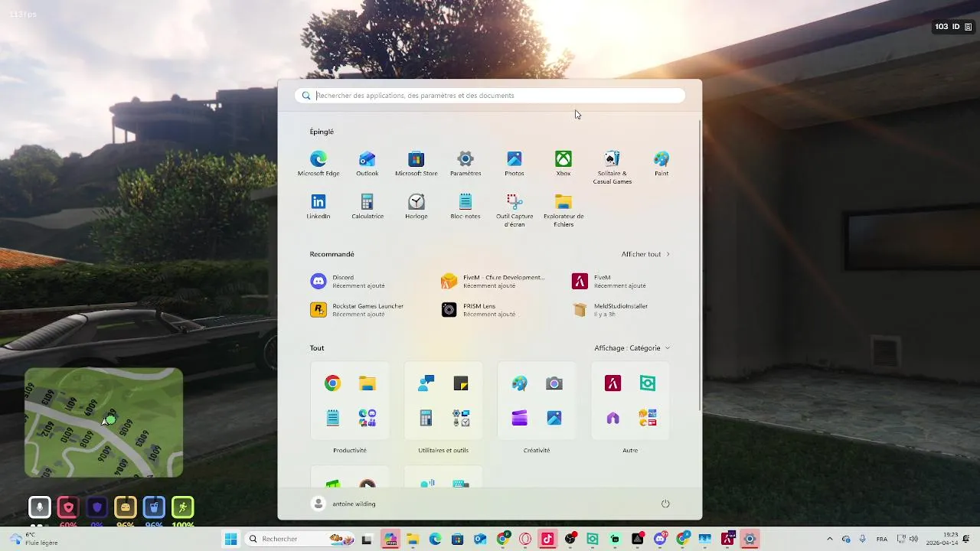This screenshot has height=551, width=980.
Task: Open file explorer icon in Productivité group
Action: point(367,383)
